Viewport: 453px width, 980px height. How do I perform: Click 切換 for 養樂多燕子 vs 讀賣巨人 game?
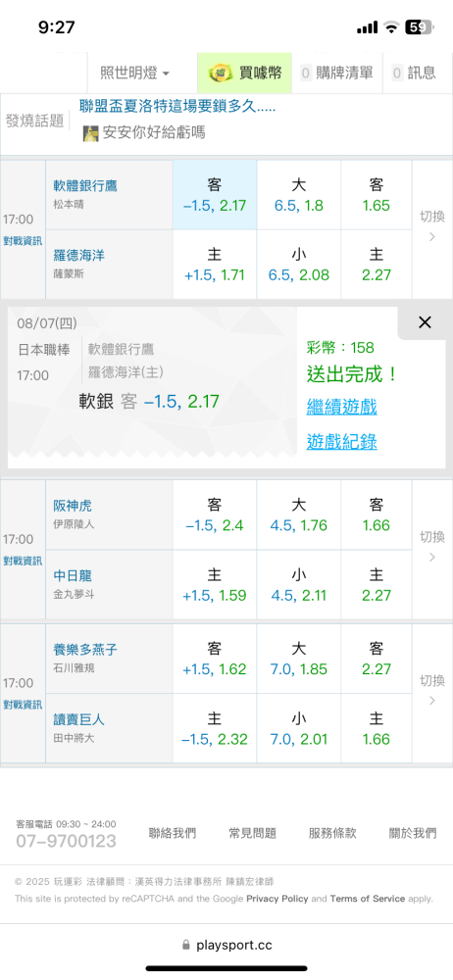pos(431,689)
